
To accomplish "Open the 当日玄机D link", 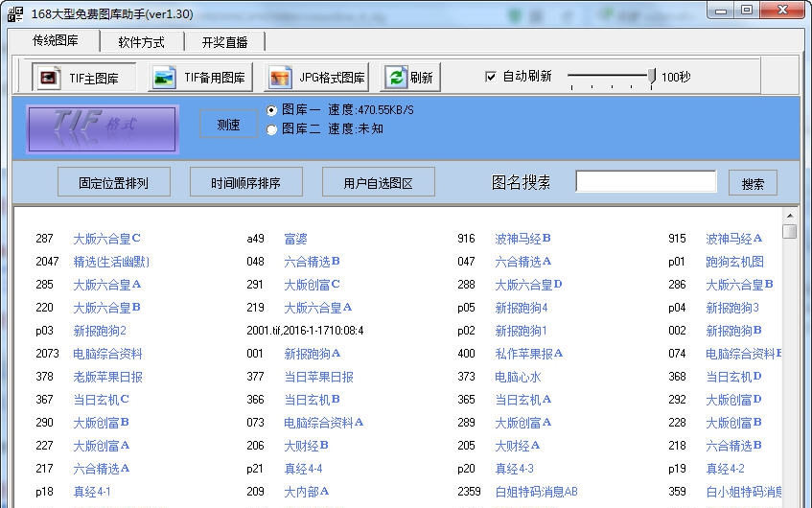I will click(x=733, y=377).
